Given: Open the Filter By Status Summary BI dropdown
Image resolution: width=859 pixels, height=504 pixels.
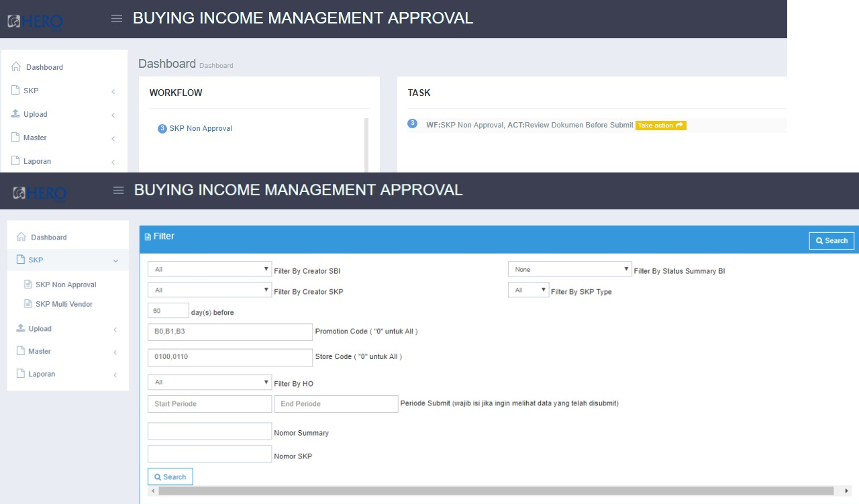Looking at the screenshot, I should coord(570,269).
